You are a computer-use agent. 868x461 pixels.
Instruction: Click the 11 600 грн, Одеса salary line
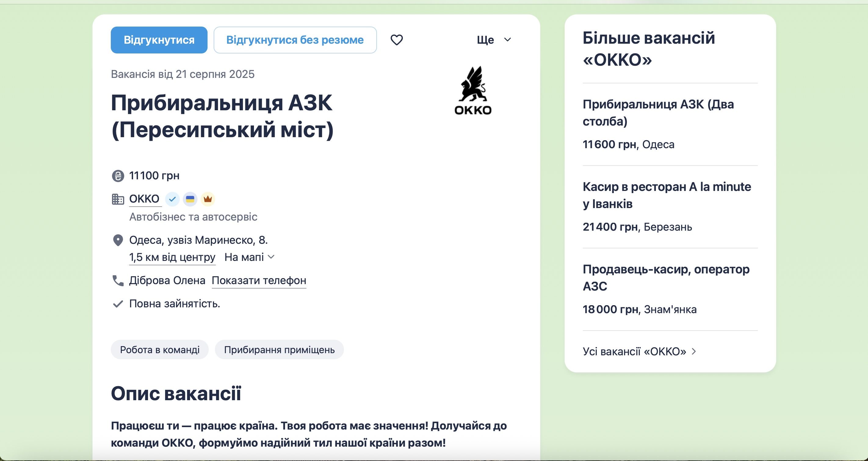coord(628,144)
